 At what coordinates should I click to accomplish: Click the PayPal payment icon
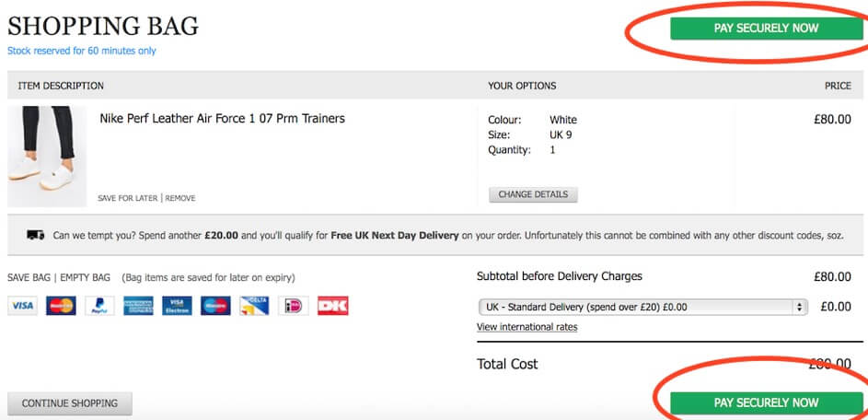(99, 306)
